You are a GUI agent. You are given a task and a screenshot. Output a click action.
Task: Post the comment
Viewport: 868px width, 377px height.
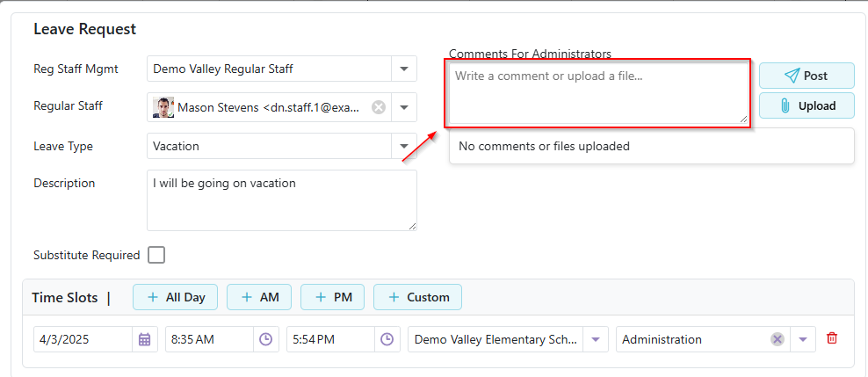(806, 76)
